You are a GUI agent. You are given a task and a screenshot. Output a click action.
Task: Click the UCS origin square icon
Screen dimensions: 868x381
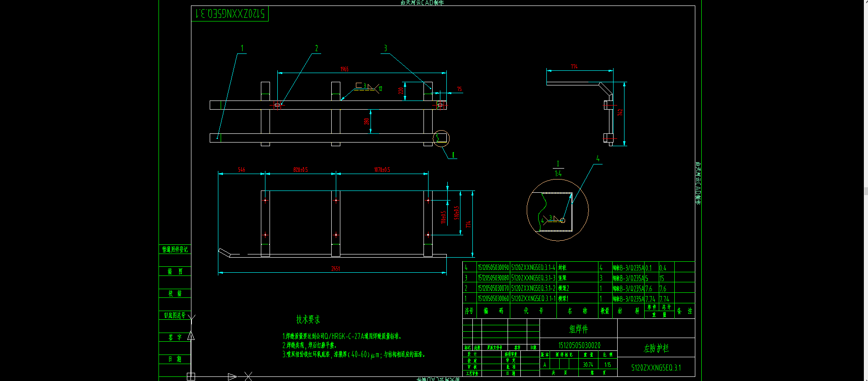tap(191, 376)
